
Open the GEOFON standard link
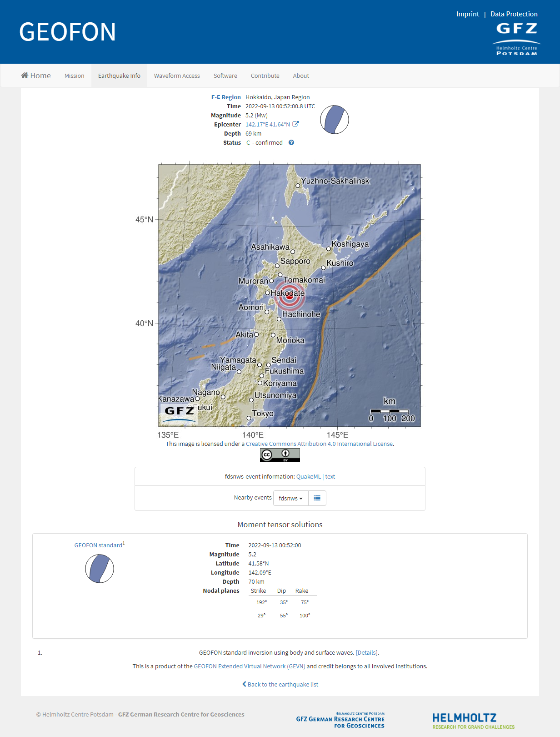coord(99,545)
